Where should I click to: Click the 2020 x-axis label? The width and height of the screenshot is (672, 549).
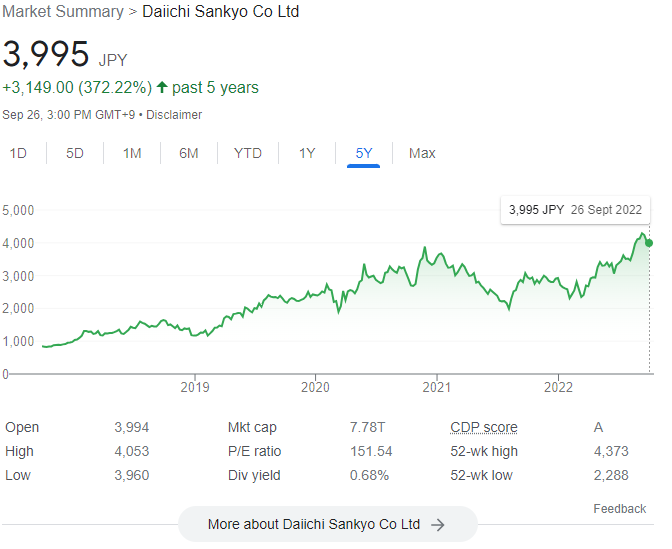coord(315,387)
